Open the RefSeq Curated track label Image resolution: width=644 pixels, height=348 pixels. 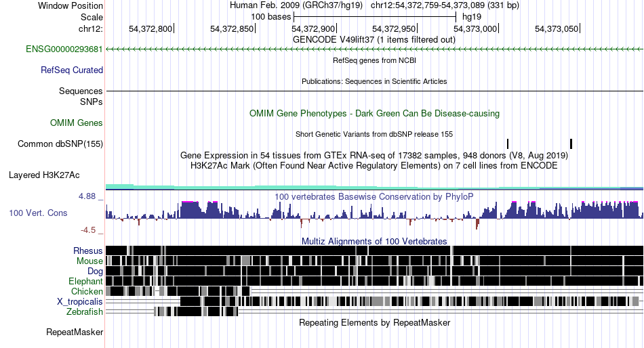[x=72, y=70]
